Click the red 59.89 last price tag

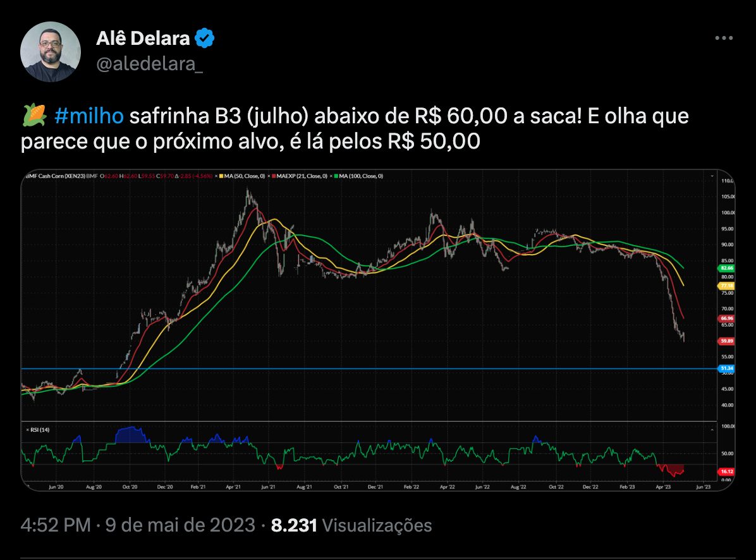coord(726,341)
